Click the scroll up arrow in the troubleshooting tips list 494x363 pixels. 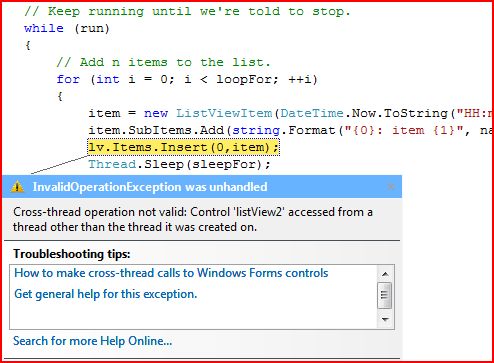pos(385,274)
